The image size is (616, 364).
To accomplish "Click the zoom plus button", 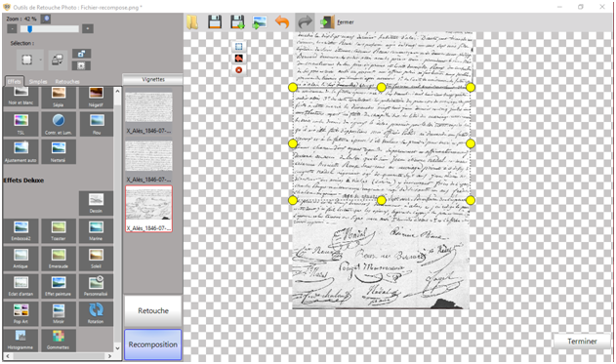I will [x=87, y=28].
